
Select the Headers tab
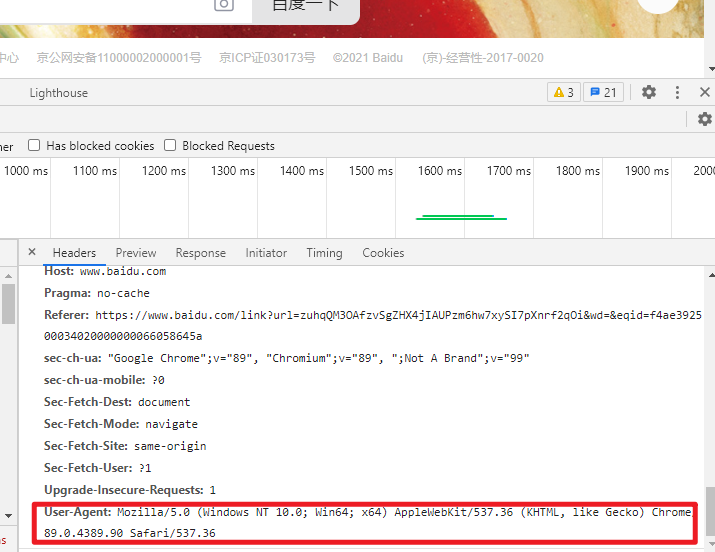tap(74, 253)
